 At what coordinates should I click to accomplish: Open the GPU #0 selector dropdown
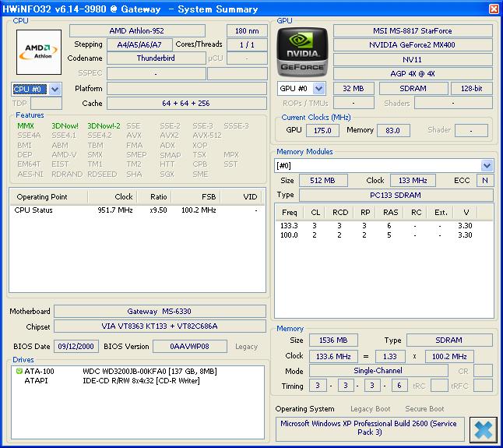319,89
